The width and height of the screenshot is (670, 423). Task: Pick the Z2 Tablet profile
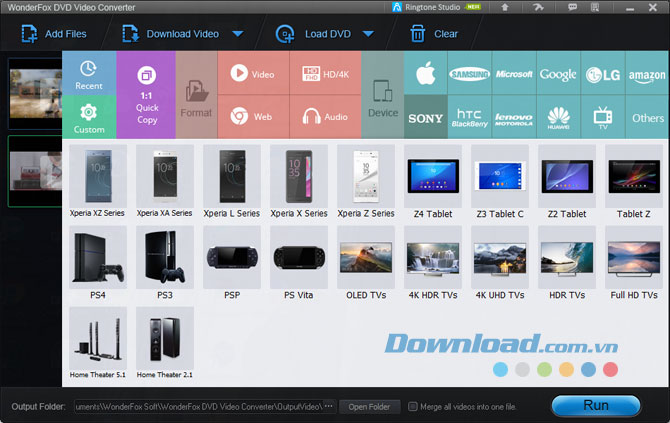click(x=567, y=182)
